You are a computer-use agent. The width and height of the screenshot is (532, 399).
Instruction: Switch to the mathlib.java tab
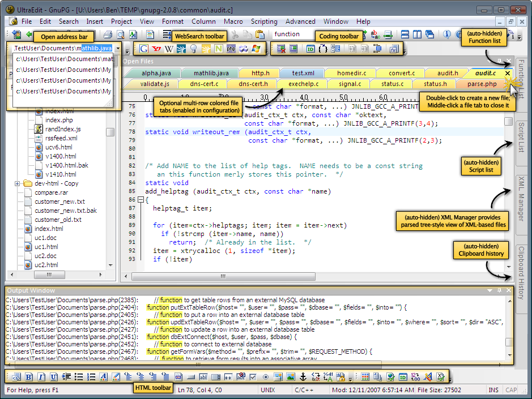point(211,73)
